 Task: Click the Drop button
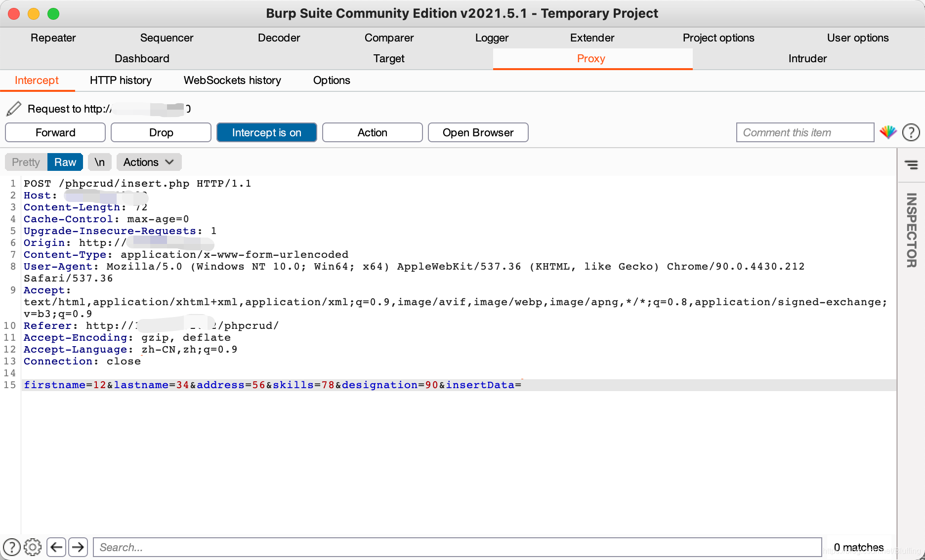(161, 132)
